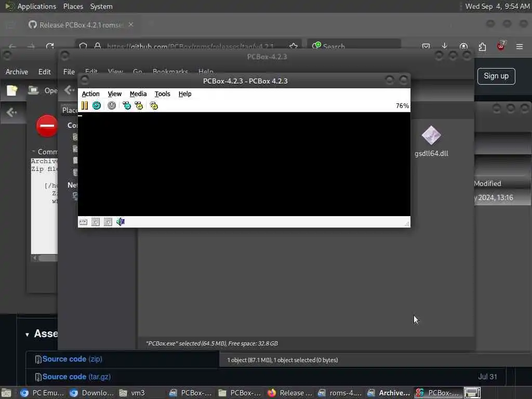Click the workspace switcher in taskbar

472,393
